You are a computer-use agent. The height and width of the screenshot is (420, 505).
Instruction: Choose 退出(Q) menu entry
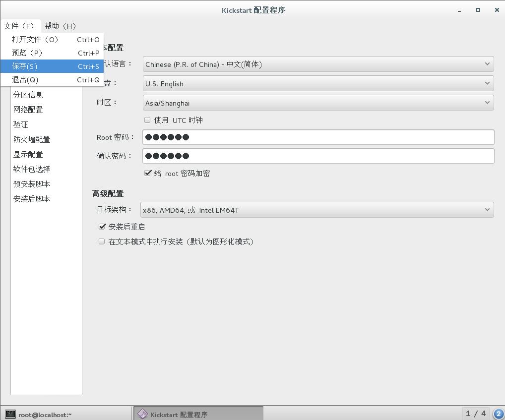52,79
